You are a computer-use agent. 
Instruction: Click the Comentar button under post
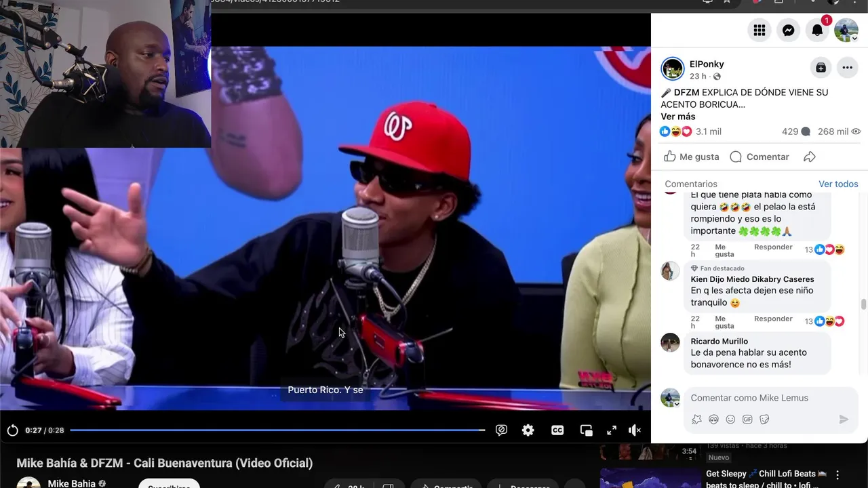coord(759,157)
